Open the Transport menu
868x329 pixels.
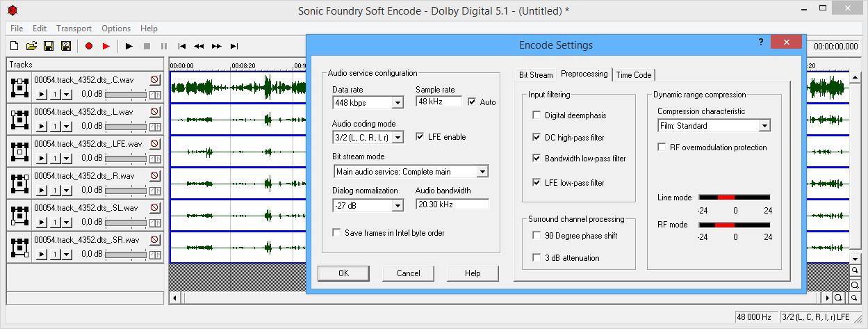74,29
